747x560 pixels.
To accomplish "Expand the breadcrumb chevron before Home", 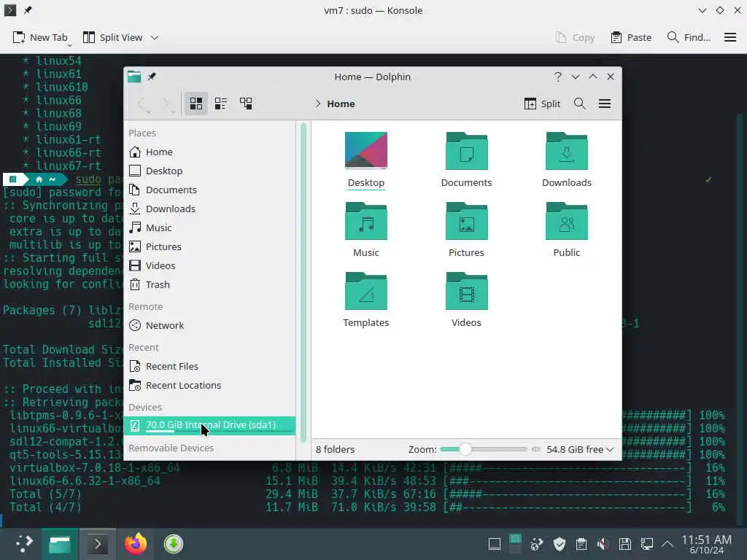I will (x=318, y=104).
